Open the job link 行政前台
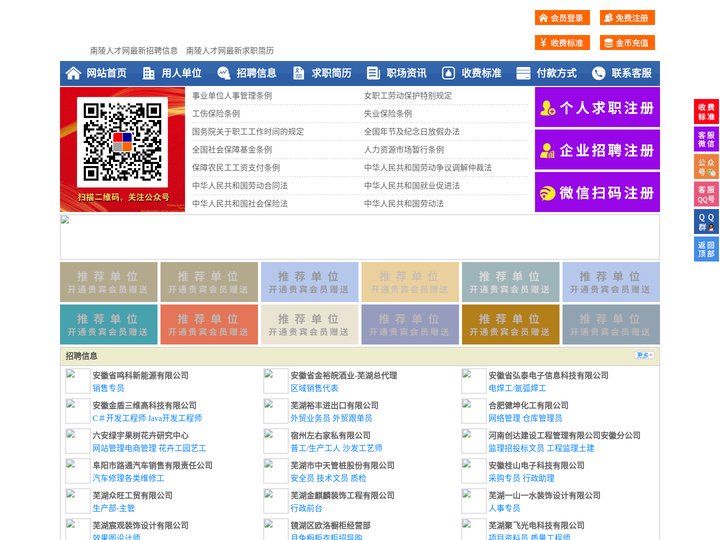 pos(306,508)
